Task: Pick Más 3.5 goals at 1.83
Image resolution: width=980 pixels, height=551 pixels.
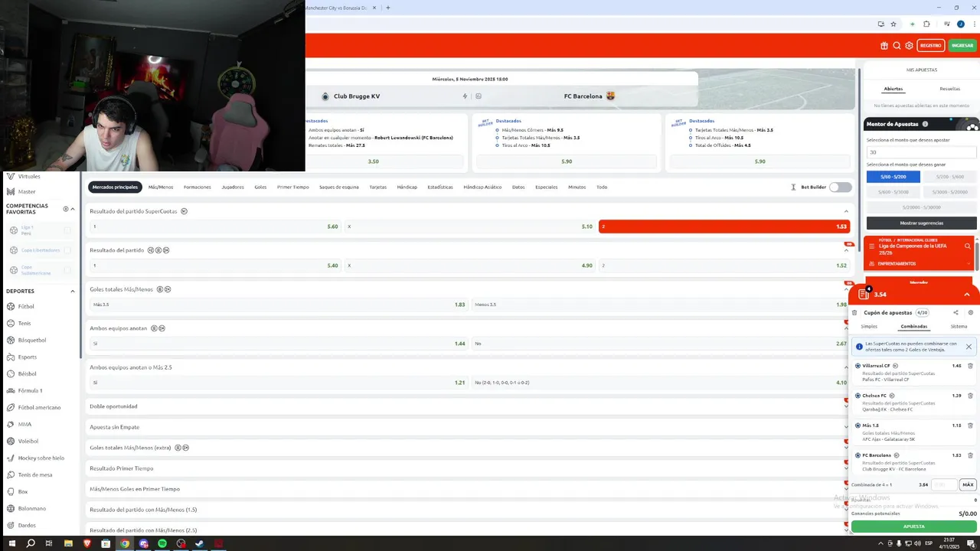Action: 278,305
